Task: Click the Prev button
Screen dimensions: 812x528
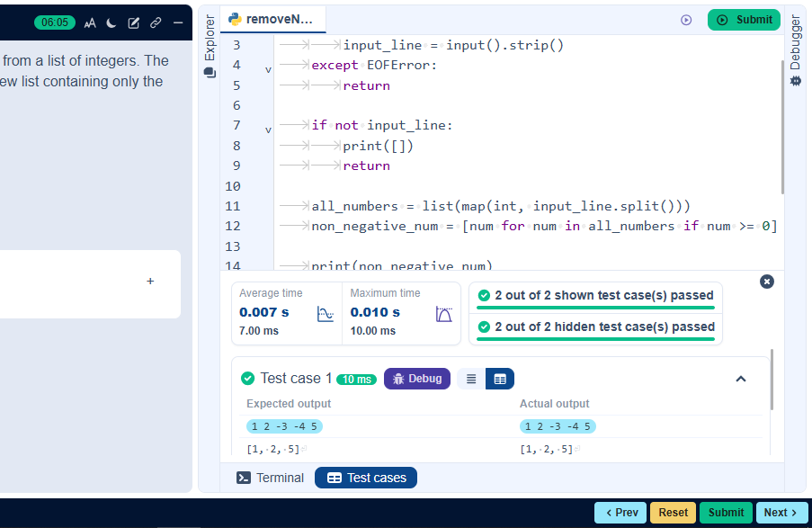Action: tap(620, 513)
